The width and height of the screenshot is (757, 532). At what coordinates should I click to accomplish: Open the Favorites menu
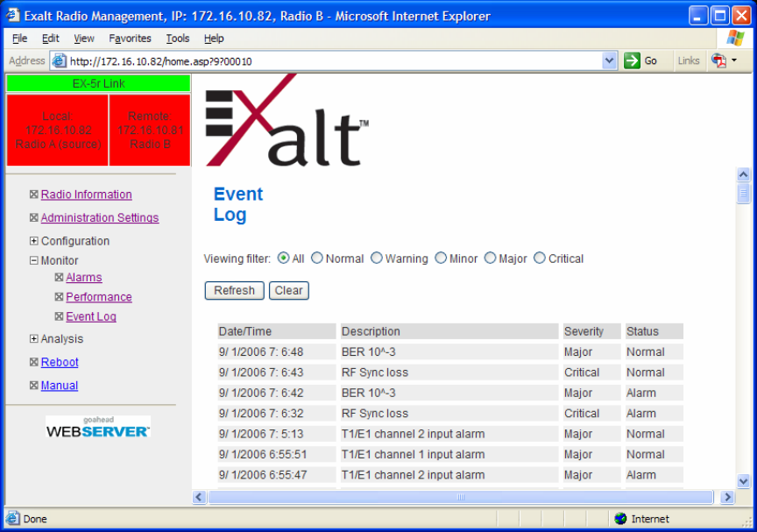point(130,39)
